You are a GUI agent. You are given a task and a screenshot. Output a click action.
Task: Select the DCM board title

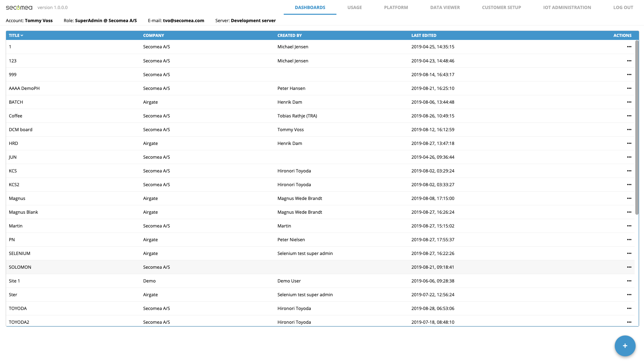[20, 130]
